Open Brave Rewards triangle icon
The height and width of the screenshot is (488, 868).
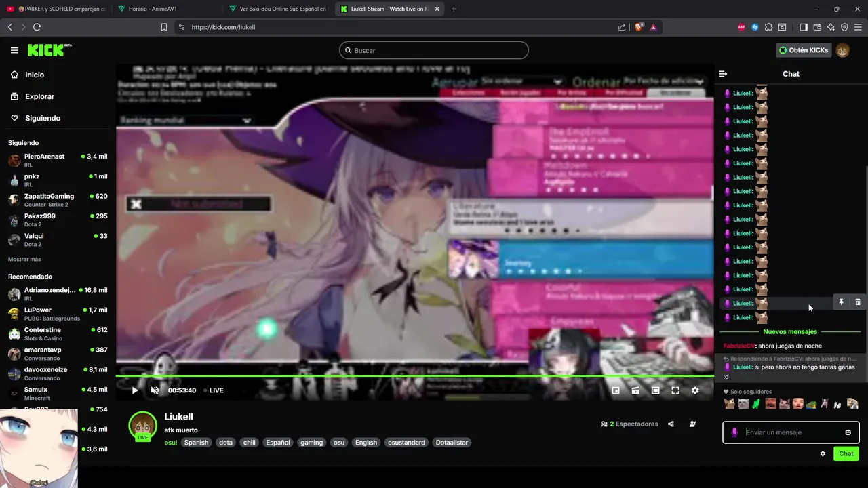[653, 27]
